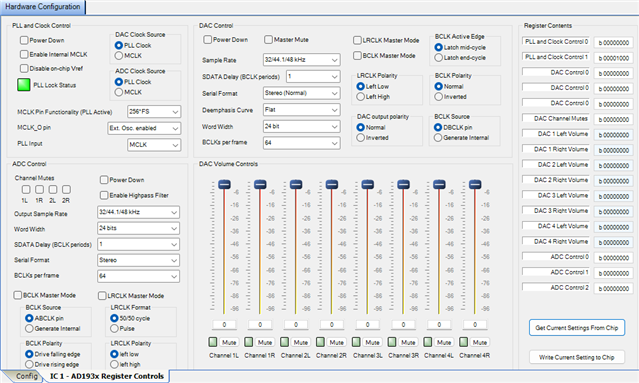Image resolution: width=639 pixels, height=383 pixels.
Task: Choose Left High LRCLK polarity
Action: (x=360, y=97)
